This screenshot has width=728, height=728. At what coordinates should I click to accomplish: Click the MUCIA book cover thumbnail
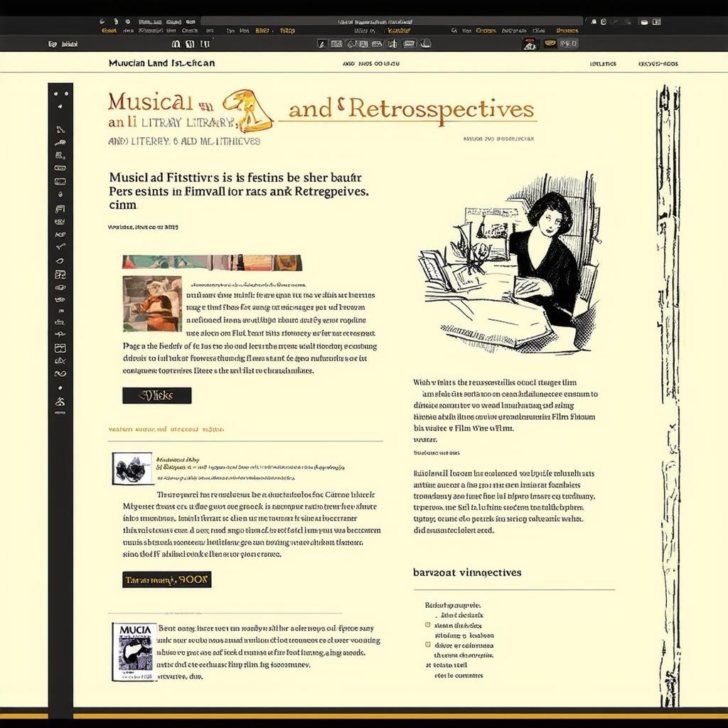click(x=134, y=652)
